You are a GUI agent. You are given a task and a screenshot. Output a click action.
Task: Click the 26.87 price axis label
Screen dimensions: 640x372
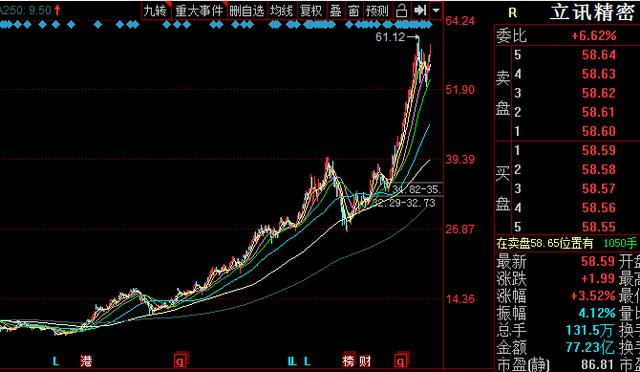460,229
